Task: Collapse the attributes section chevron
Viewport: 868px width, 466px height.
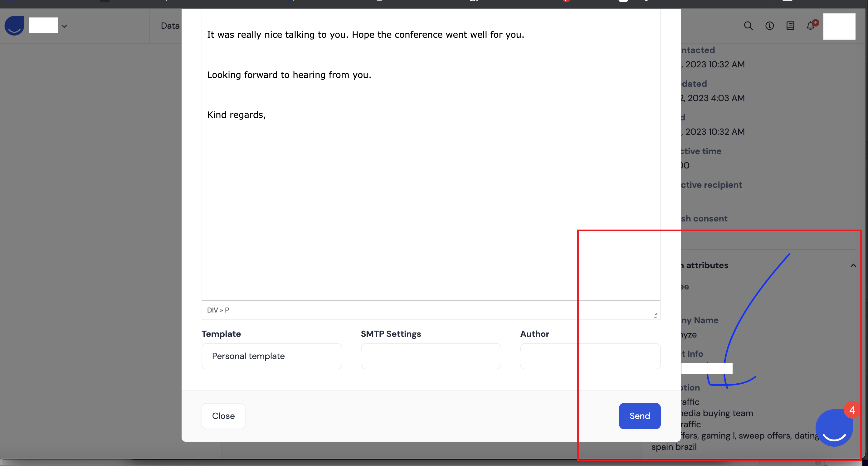Action: coord(853,265)
